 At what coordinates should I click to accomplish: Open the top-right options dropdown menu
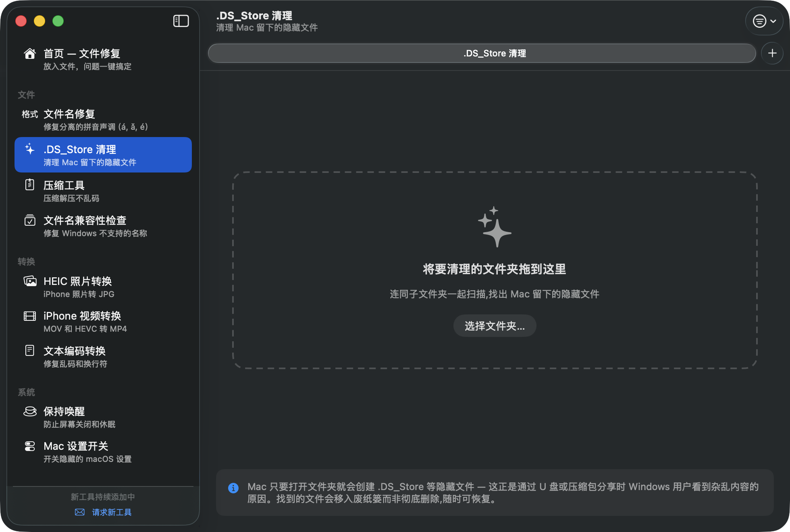point(764,21)
